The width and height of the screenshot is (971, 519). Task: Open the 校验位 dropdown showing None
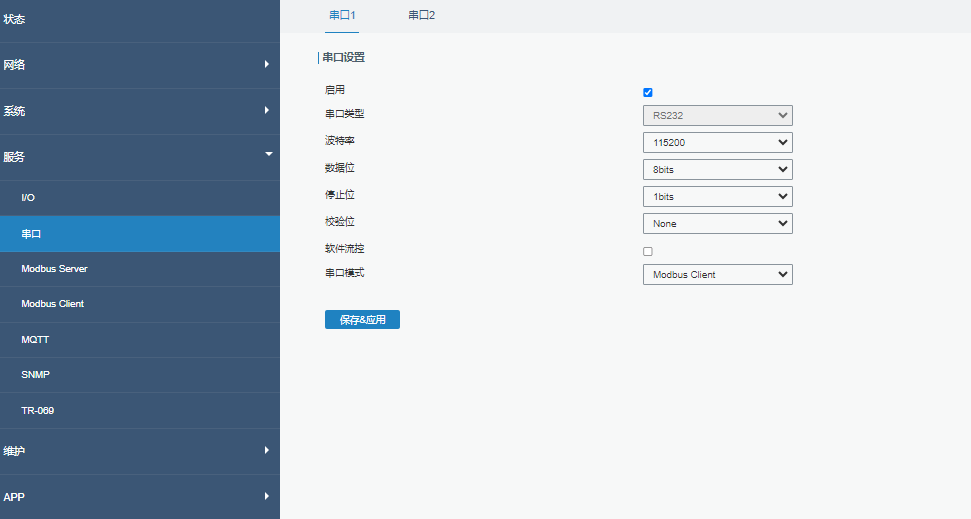tap(717, 224)
